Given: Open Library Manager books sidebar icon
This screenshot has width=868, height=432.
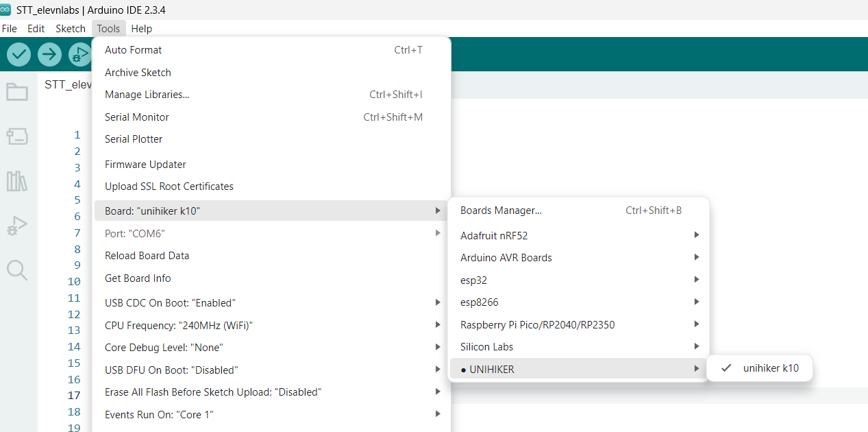Looking at the screenshot, I should pyautogui.click(x=17, y=181).
